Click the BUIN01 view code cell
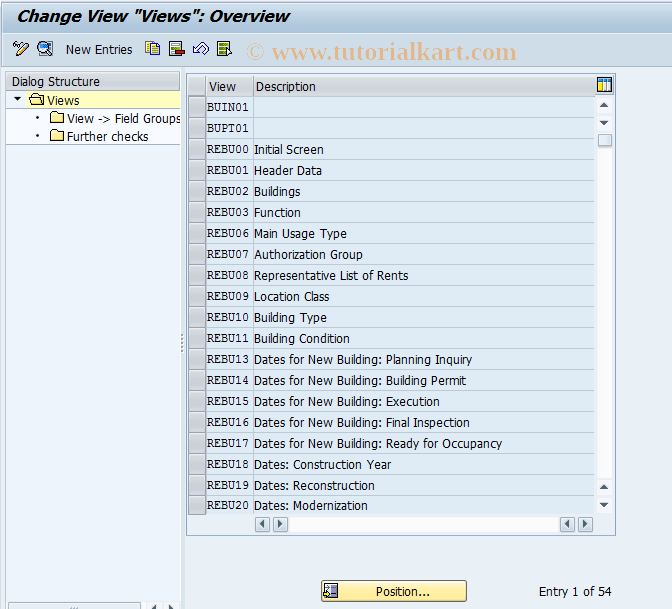 point(229,107)
